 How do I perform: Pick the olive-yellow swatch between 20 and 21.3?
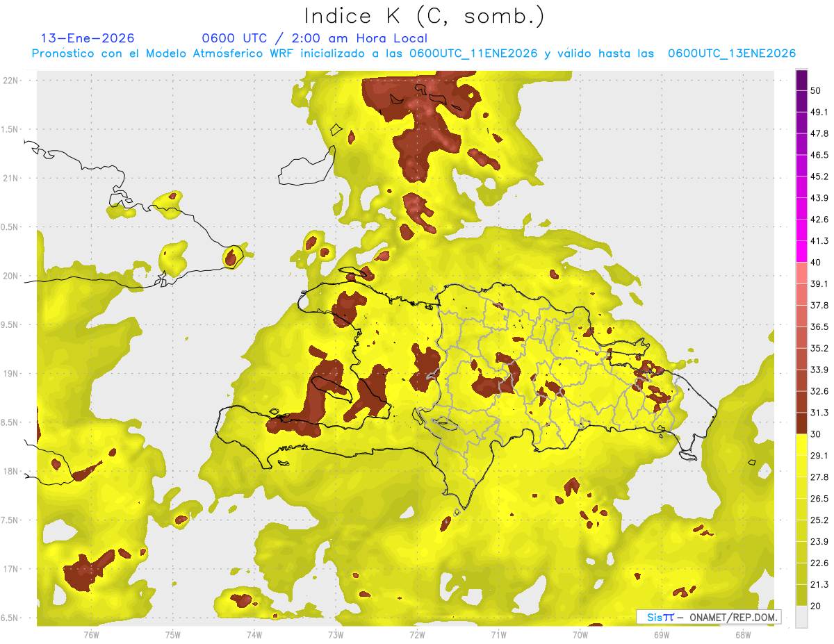click(801, 595)
